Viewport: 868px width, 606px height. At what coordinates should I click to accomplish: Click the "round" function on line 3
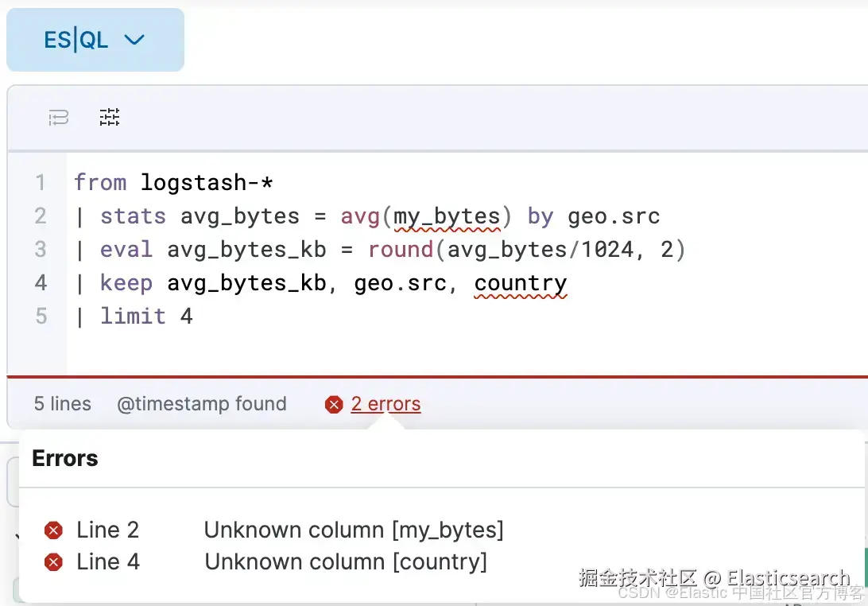click(x=401, y=250)
